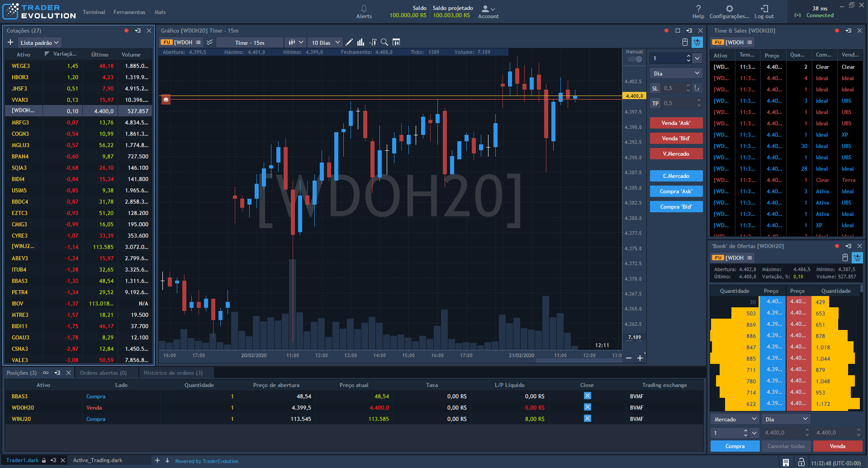Viewport: 868px width, 468px height.
Task: Enable mouse trading cart icon in Book de Ofertas
Action: point(857,258)
